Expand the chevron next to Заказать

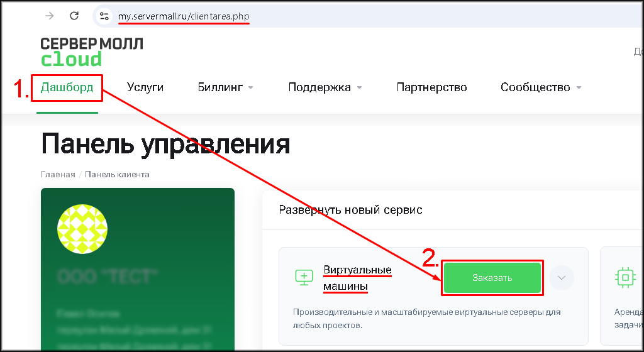pyautogui.click(x=562, y=277)
